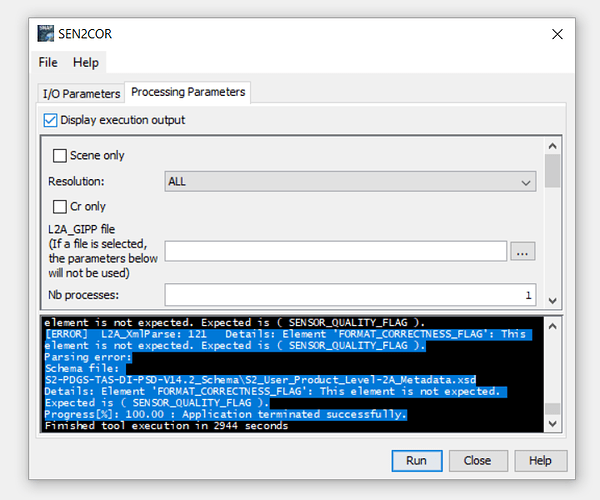
Task: Click the '[ERROR] L2A_XmlParse: 121' console line
Action: [x=288, y=334]
